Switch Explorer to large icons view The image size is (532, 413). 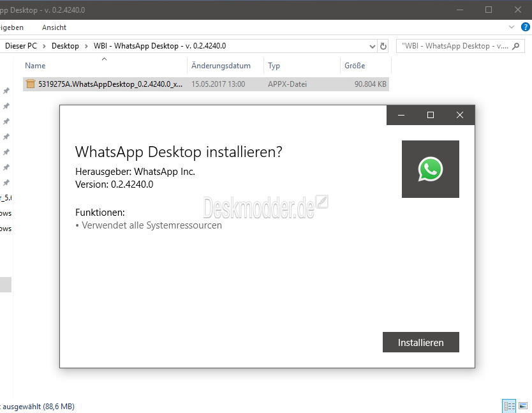[523, 406]
